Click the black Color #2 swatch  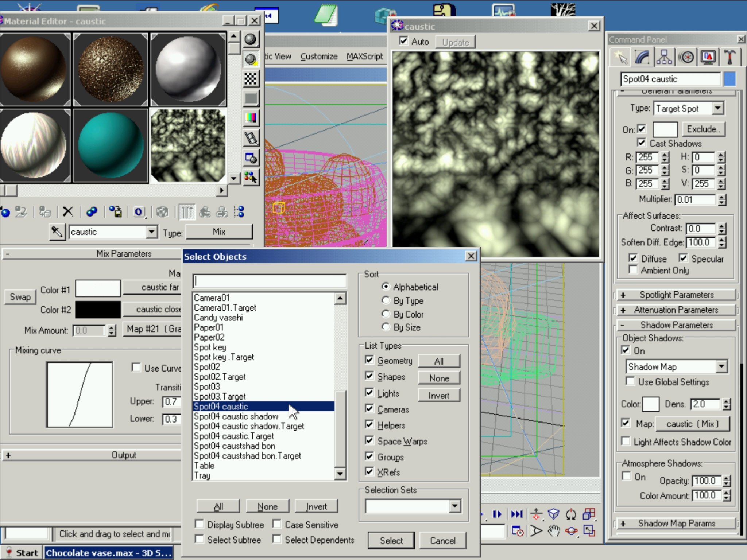(x=98, y=310)
